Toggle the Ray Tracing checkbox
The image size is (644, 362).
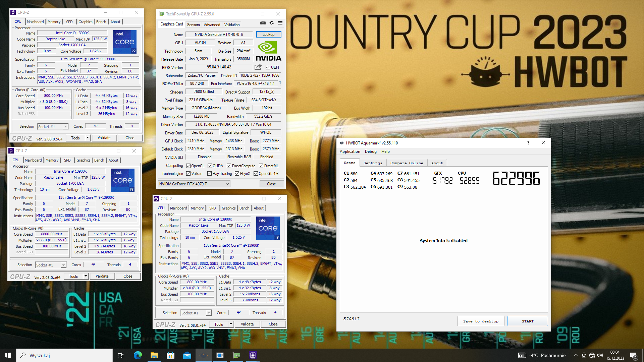pos(209,174)
